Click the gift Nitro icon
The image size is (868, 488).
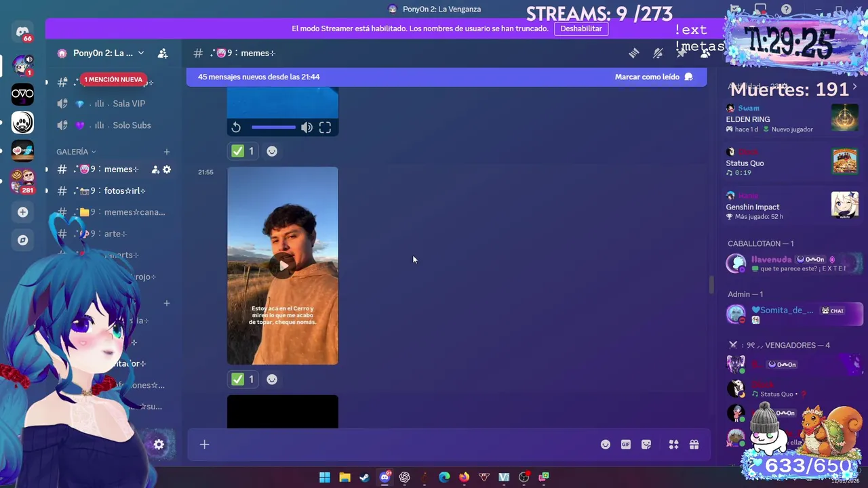(694, 445)
